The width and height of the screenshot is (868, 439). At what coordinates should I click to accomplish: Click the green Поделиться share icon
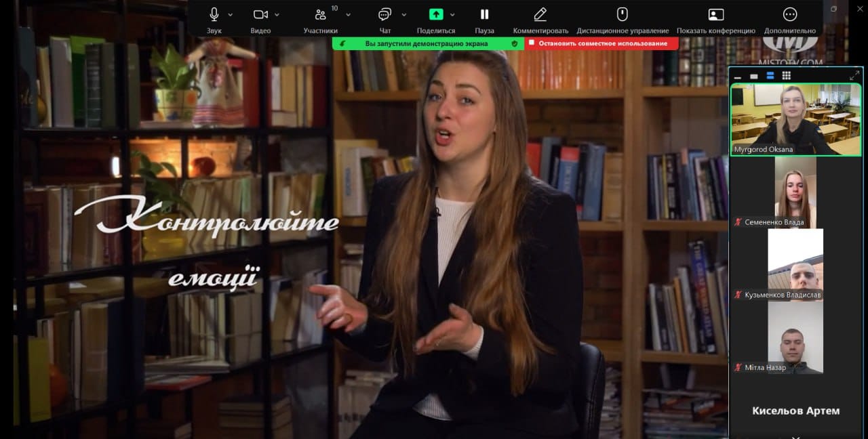click(x=436, y=15)
